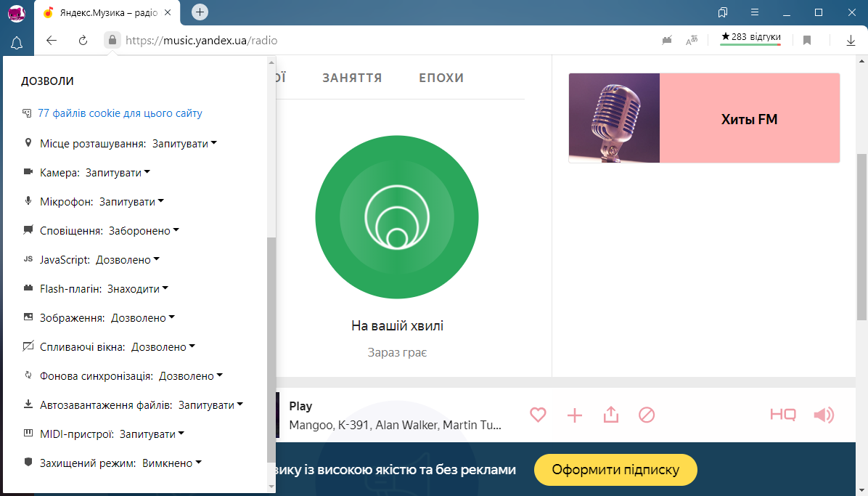Mute with the volume speaker icon
Screen dimensions: 868x496
coord(824,415)
